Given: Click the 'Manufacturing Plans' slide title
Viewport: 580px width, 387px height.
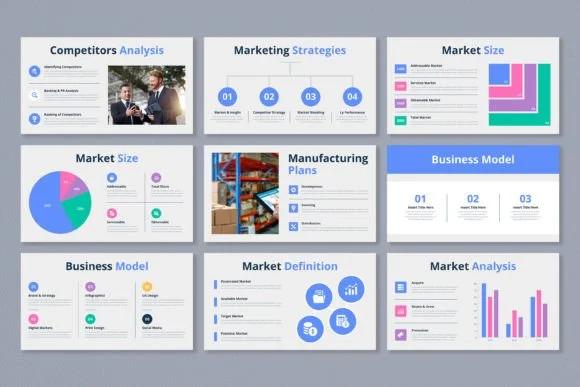Looking at the screenshot, I should pyautogui.click(x=328, y=164).
